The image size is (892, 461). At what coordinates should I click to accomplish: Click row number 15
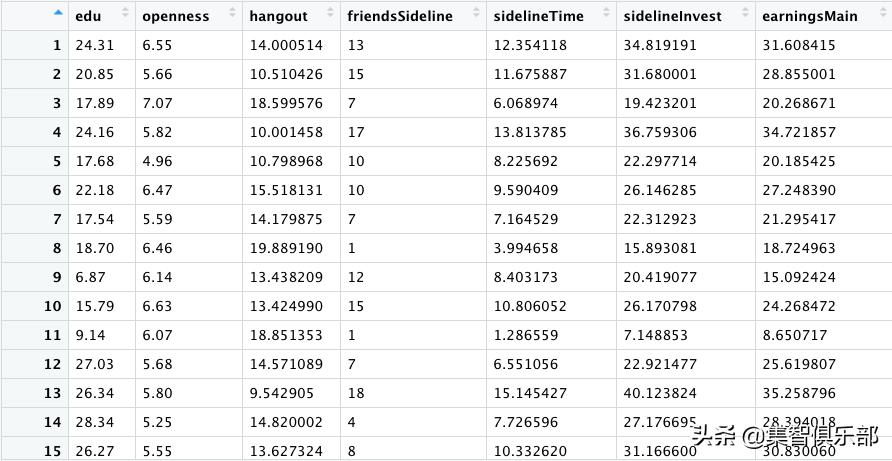point(52,451)
